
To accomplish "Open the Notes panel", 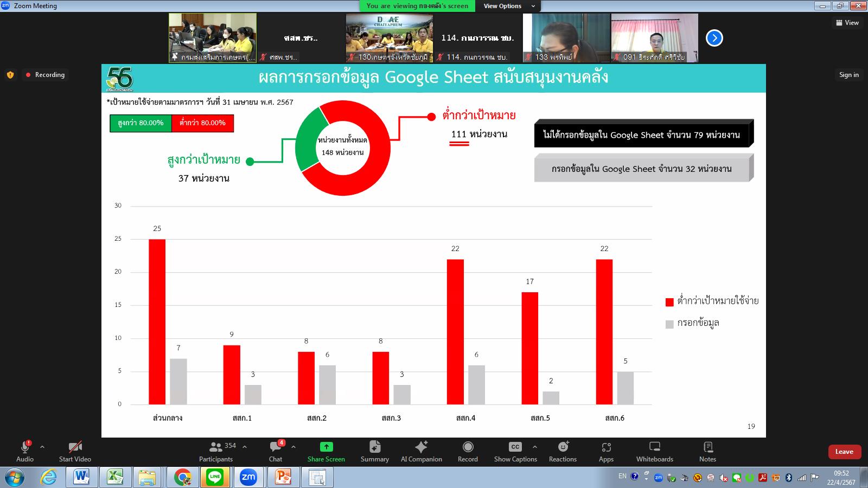I will pos(707,451).
